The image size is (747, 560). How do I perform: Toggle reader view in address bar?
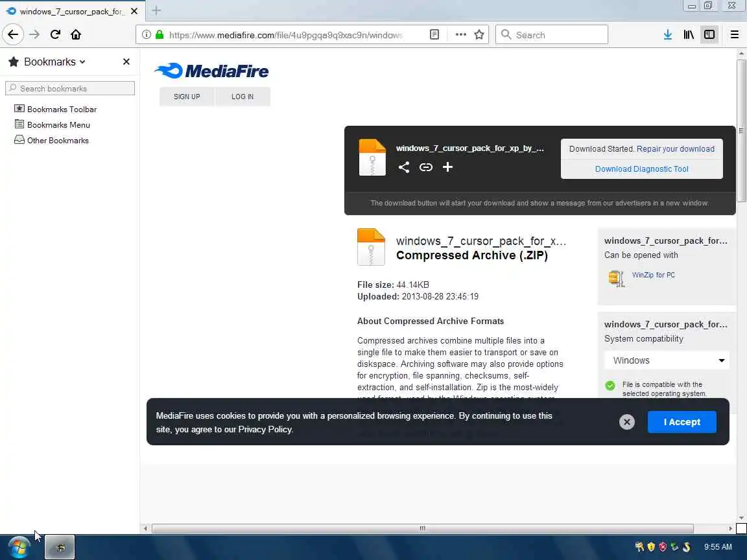pos(434,35)
